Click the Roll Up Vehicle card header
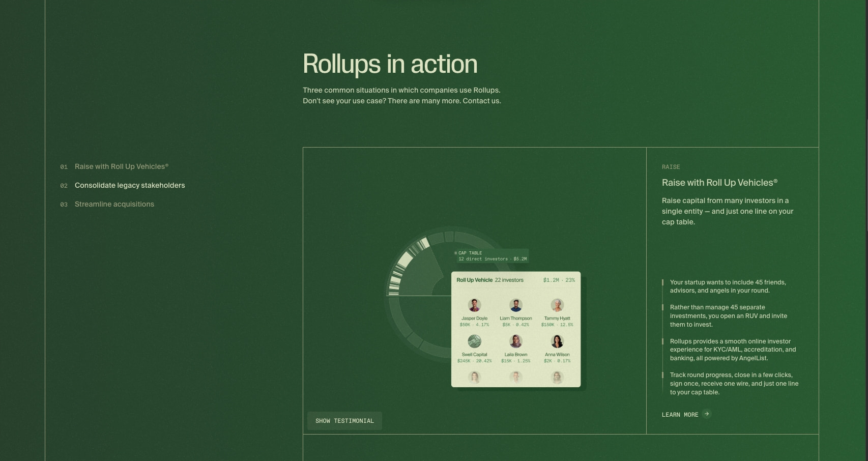The height and width of the screenshot is (461, 868). [516, 280]
